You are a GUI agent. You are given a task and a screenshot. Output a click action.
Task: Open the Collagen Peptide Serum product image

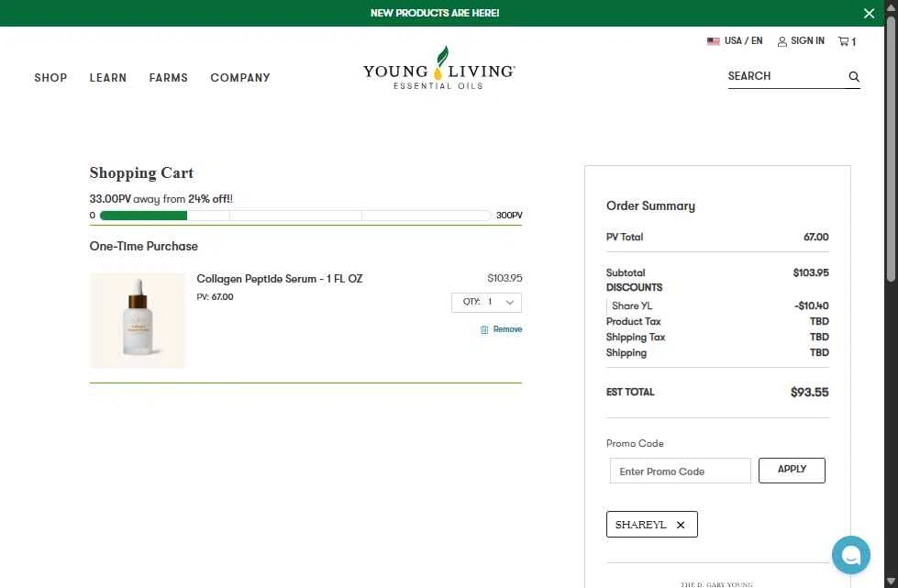138,321
